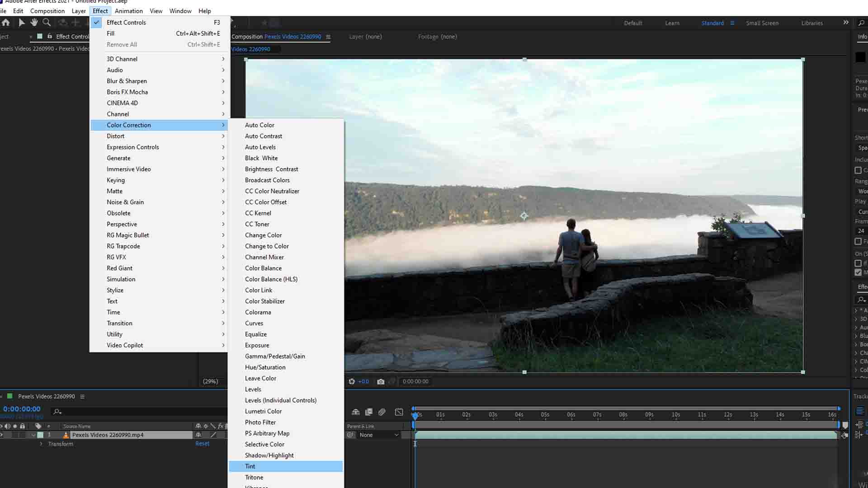Switch to Default workspace

coord(633,23)
